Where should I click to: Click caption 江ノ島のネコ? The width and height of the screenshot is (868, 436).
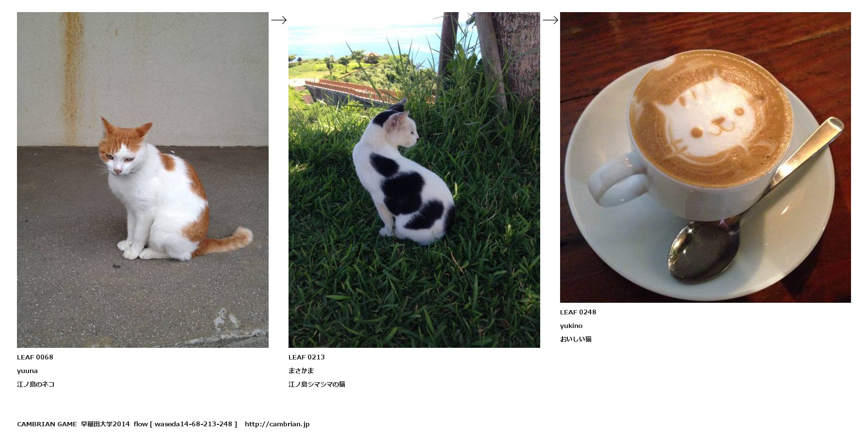click(x=35, y=384)
